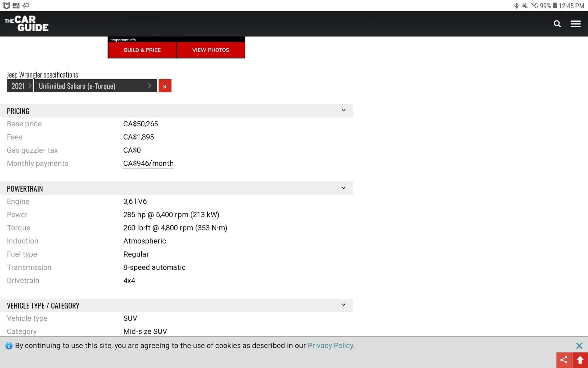Tap the shield notification icon in status bar
Image resolution: width=588 pixels, height=368 pixels.
click(6, 6)
